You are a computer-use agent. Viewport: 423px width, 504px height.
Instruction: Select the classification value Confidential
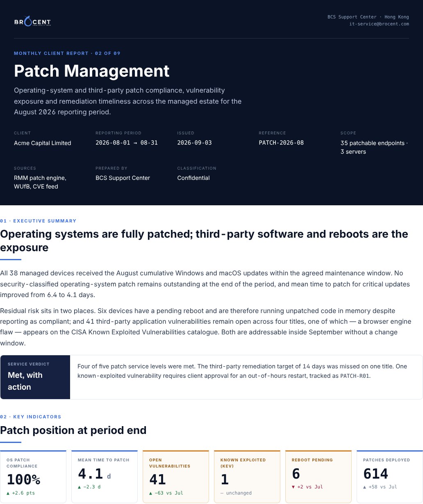click(193, 178)
